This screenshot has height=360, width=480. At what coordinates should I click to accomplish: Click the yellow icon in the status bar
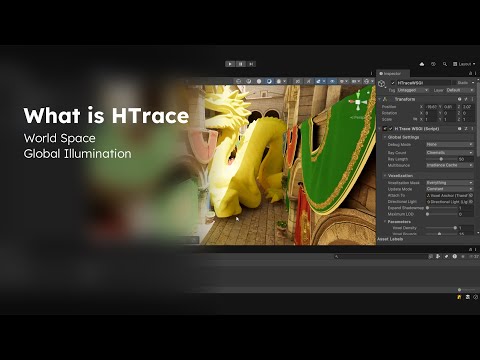point(459,297)
